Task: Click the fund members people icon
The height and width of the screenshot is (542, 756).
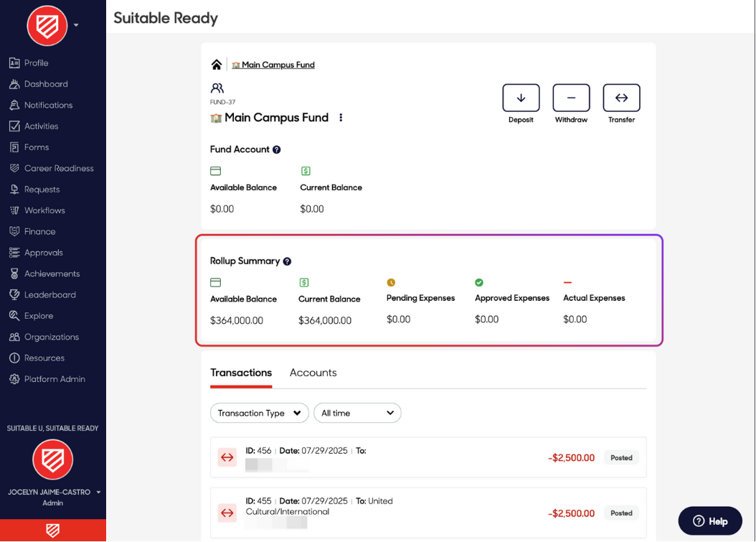Action: 217,88
